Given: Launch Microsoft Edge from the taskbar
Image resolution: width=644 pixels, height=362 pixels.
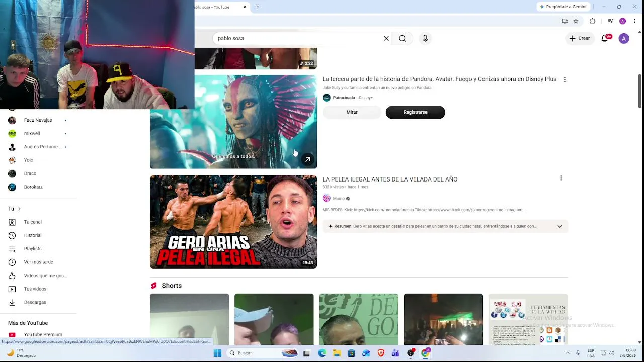Looking at the screenshot, I should 322,353.
